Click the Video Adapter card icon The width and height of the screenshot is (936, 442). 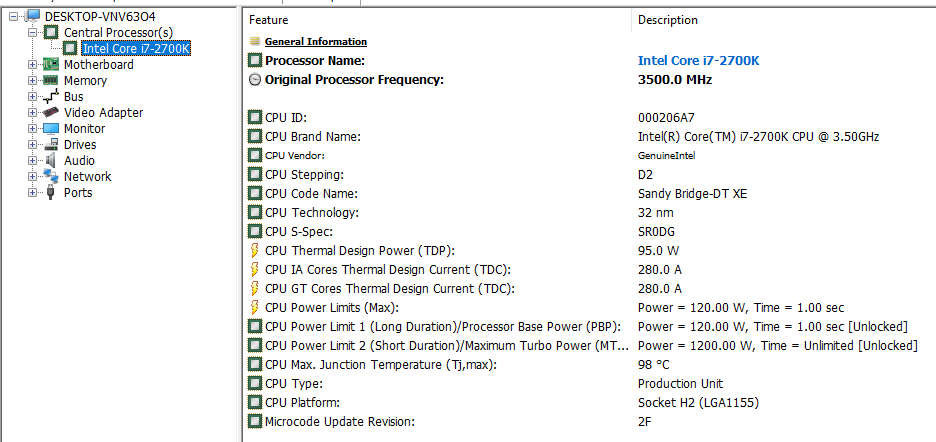(51, 112)
